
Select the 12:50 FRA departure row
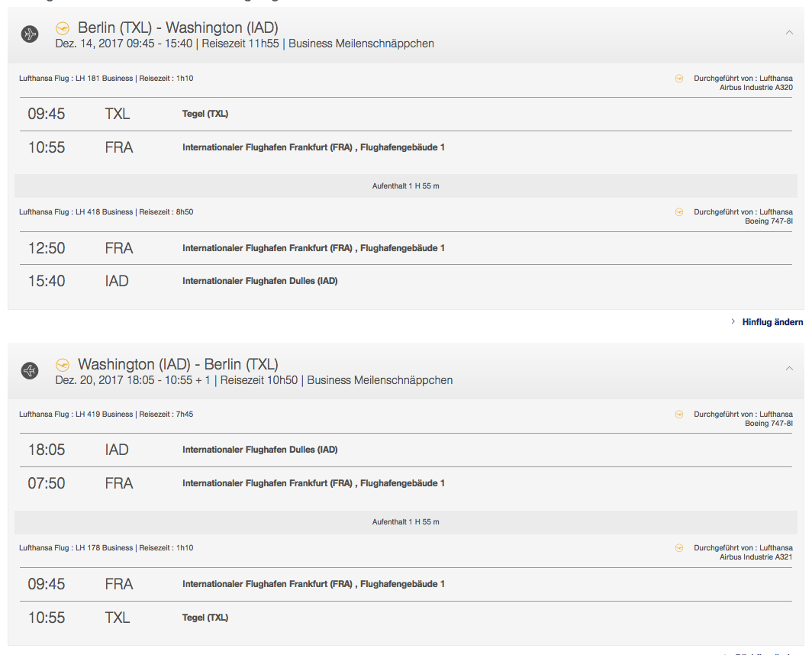[x=405, y=248]
